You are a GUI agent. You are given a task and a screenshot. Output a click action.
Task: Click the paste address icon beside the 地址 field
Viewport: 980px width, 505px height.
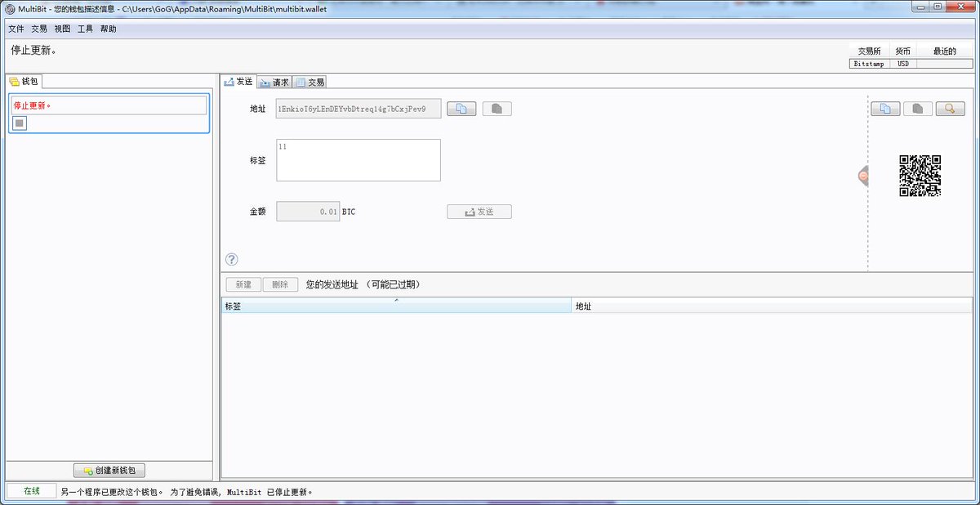pyautogui.click(x=497, y=109)
